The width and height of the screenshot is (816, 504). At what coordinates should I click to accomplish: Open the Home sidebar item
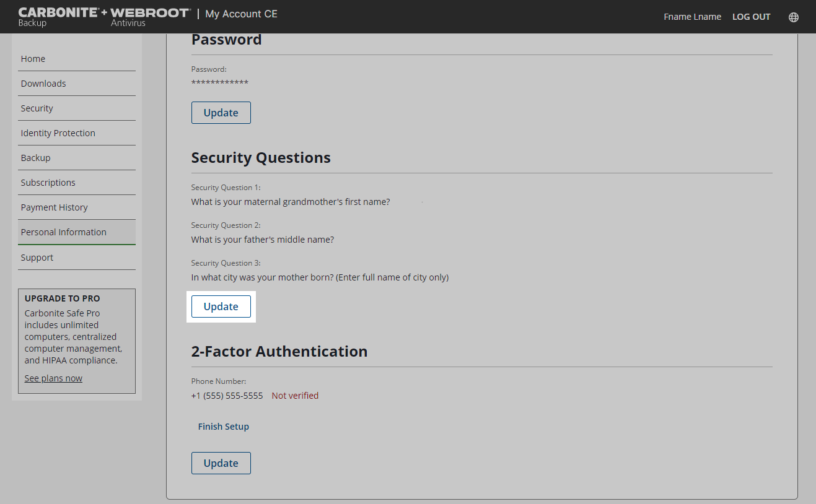[x=33, y=59]
